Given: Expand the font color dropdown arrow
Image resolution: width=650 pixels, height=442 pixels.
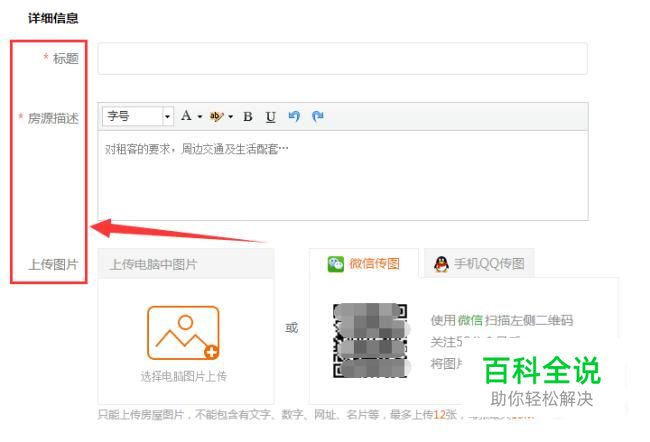Looking at the screenshot, I should [x=200, y=117].
